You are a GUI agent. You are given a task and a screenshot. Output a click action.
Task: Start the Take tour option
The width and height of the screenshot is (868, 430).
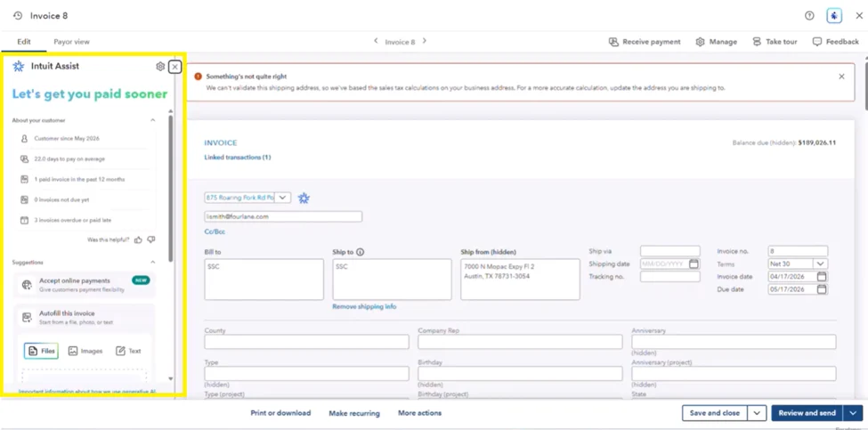(x=775, y=42)
